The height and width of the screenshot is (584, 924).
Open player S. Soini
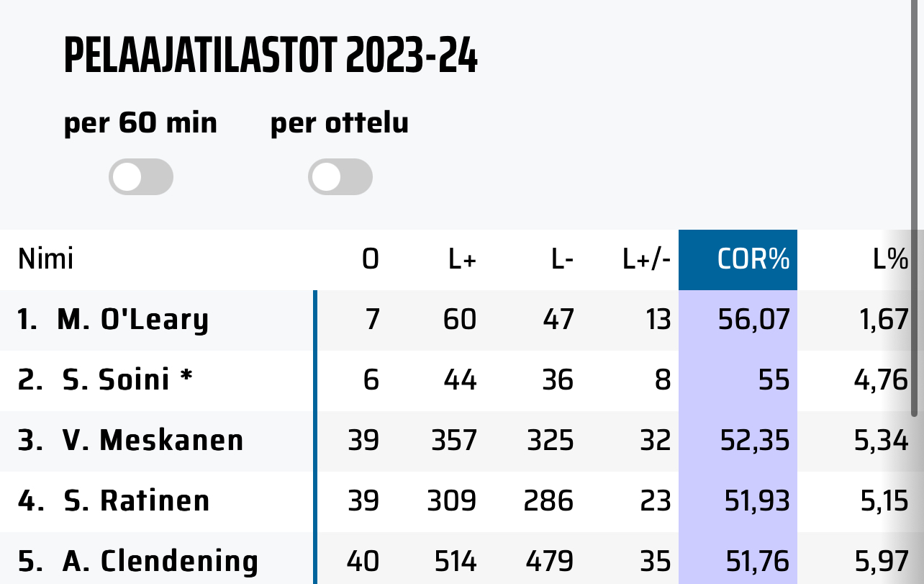117,380
